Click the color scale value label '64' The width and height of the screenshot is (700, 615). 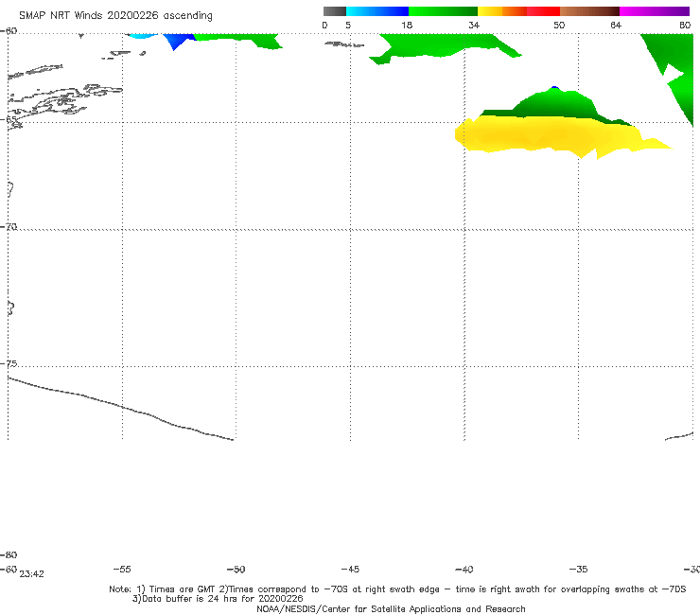point(616,26)
